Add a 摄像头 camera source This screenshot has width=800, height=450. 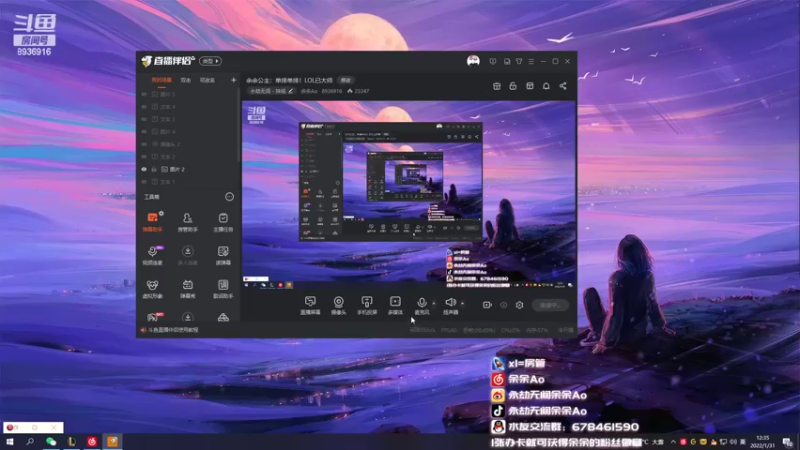tap(338, 305)
